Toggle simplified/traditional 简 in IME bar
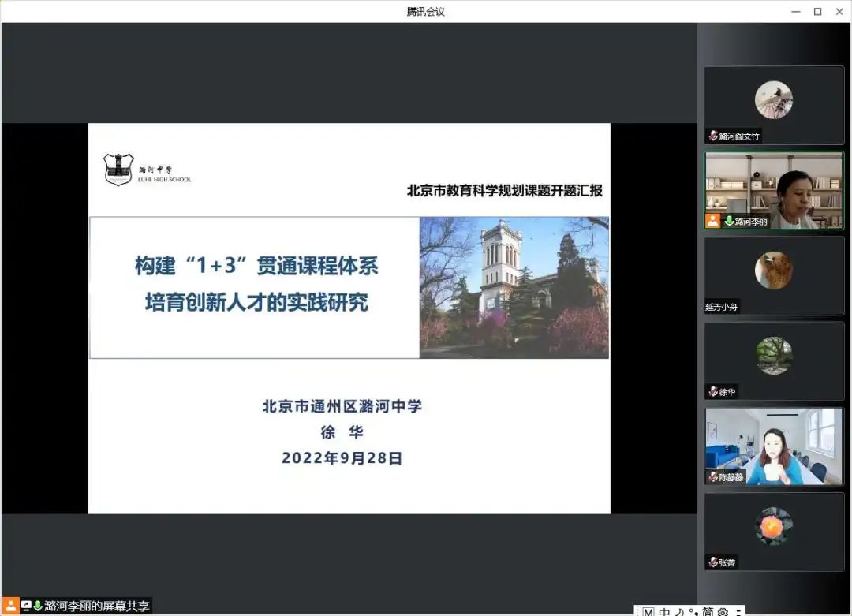The height and width of the screenshot is (616, 852). pos(708,611)
